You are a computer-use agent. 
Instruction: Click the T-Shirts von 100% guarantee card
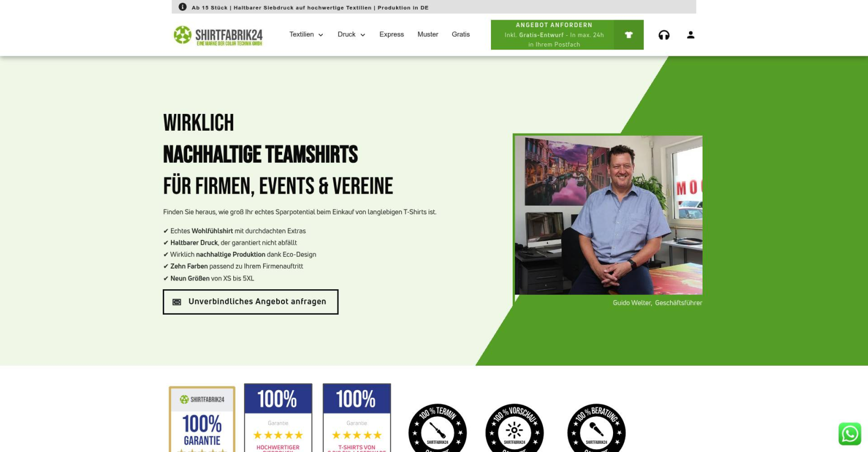(356, 419)
